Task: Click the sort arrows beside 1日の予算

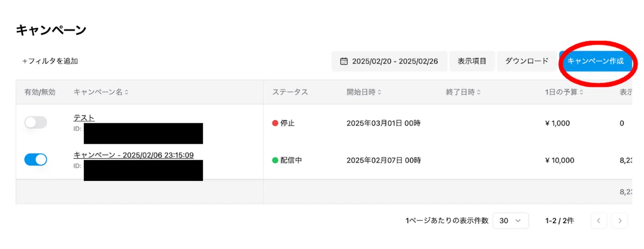Action: pos(581,92)
